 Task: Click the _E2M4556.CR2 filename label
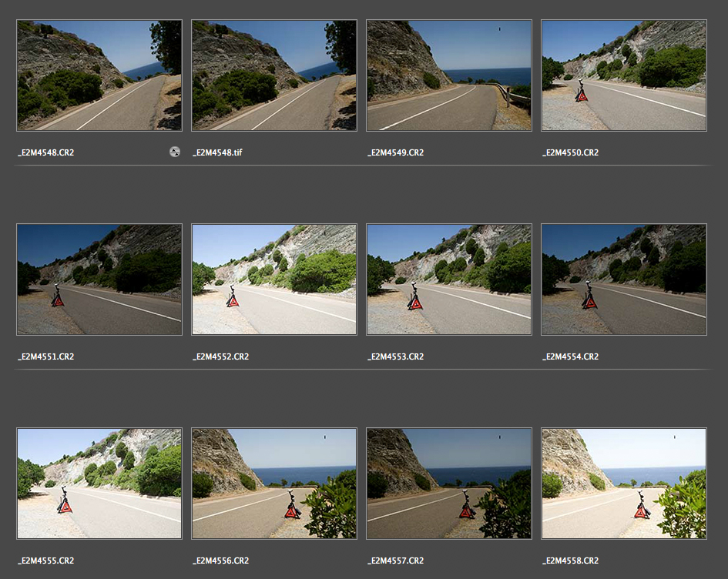(220, 561)
